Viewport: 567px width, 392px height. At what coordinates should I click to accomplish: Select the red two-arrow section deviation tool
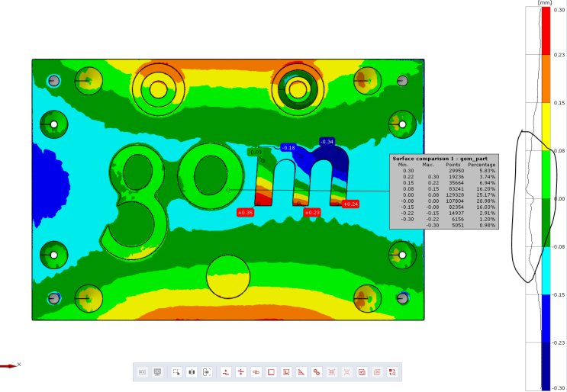click(241, 371)
